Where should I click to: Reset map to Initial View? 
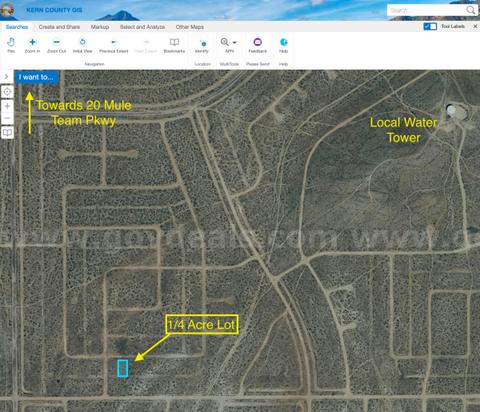pyautogui.click(x=82, y=45)
